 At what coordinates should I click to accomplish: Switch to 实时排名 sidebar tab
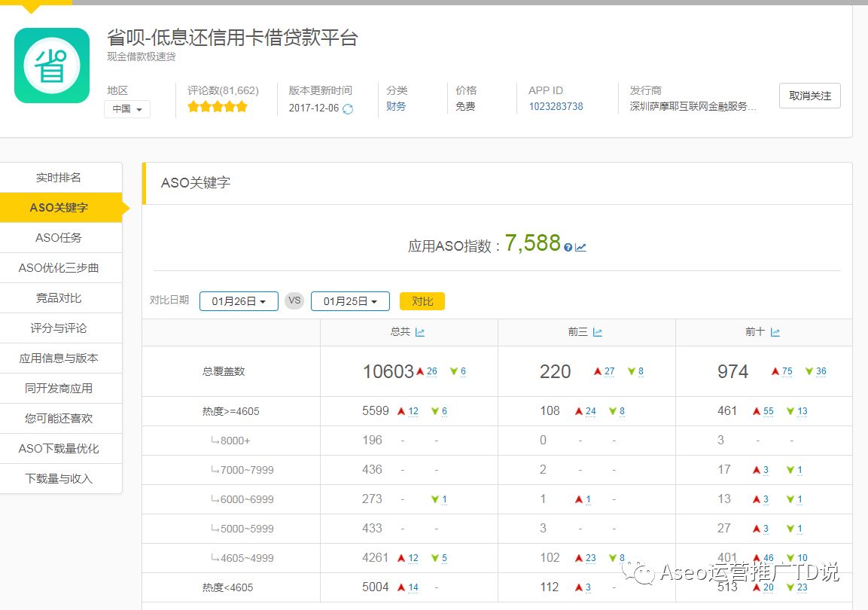point(59,178)
